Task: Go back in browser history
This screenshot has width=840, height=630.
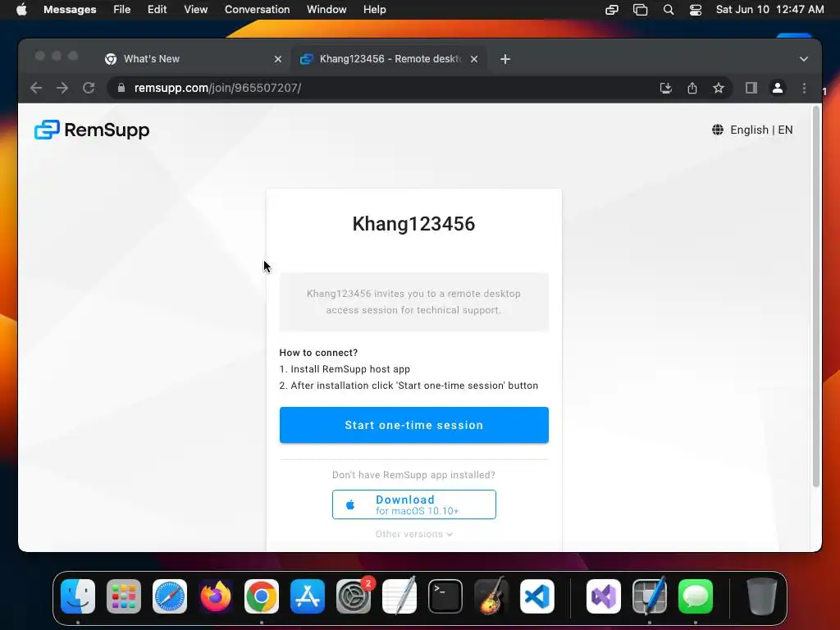Action: pyautogui.click(x=36, y=88)
